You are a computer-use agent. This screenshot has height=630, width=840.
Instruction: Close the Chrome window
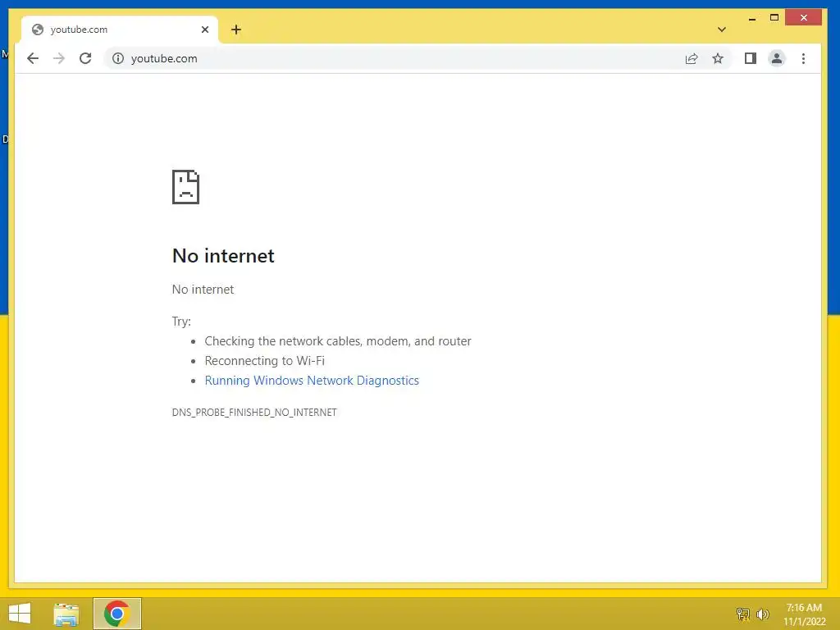pyautogui.click(x=803, y=18)
